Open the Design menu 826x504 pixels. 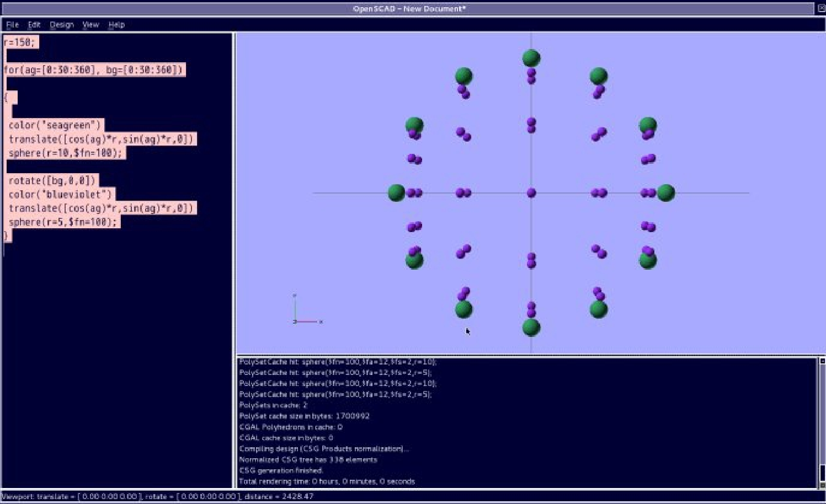[x=61, y=25]
